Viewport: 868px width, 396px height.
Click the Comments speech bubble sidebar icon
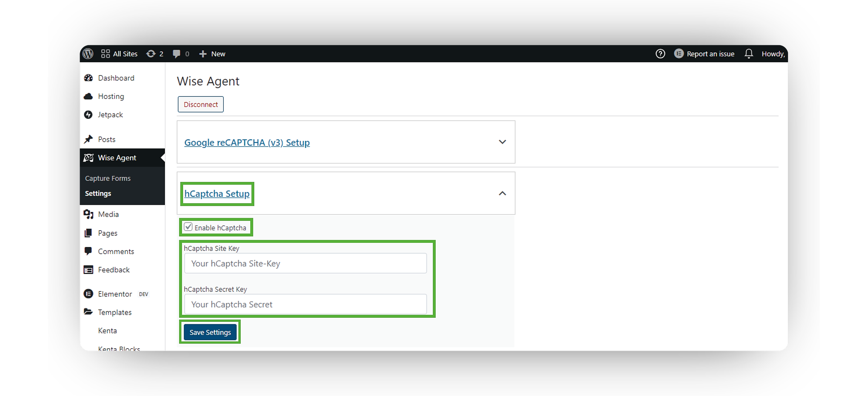pyautogui.click(x=88, y=251)
